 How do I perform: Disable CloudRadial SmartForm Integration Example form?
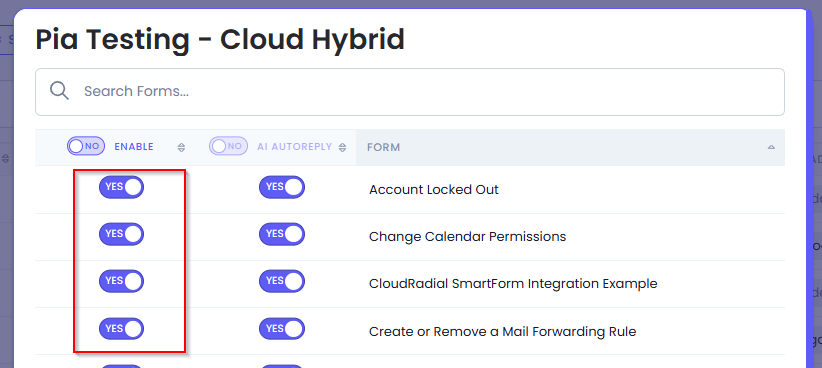pyautogui.click(x=121, y=282)
